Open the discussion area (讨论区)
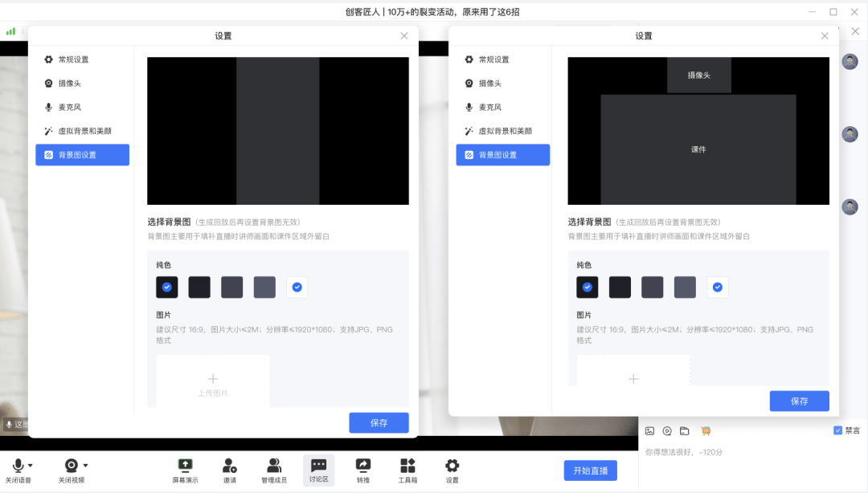868x493 pixels. tap(318, 466)
